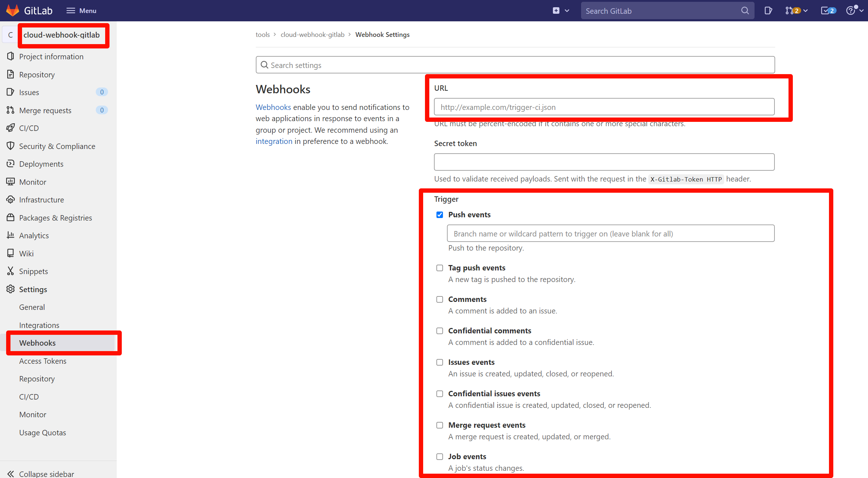Click the Snippets scissors icon

click(10, 271)
